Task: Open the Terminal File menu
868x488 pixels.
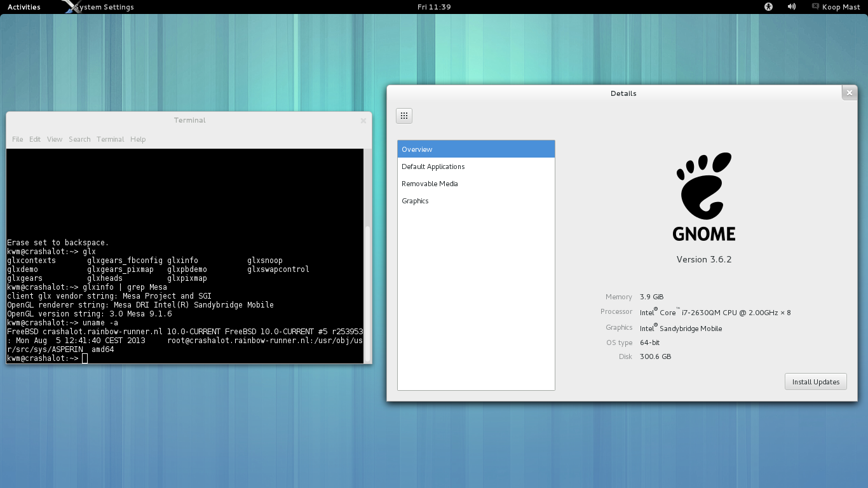Action: pyautogui.click(x=17, y=139)
